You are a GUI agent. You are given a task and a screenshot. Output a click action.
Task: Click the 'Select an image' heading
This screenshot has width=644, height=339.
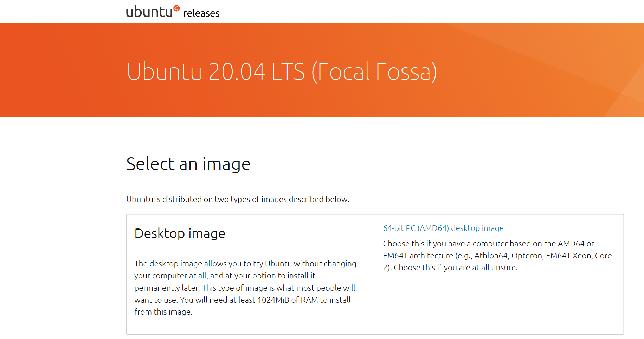coord(188,163)
